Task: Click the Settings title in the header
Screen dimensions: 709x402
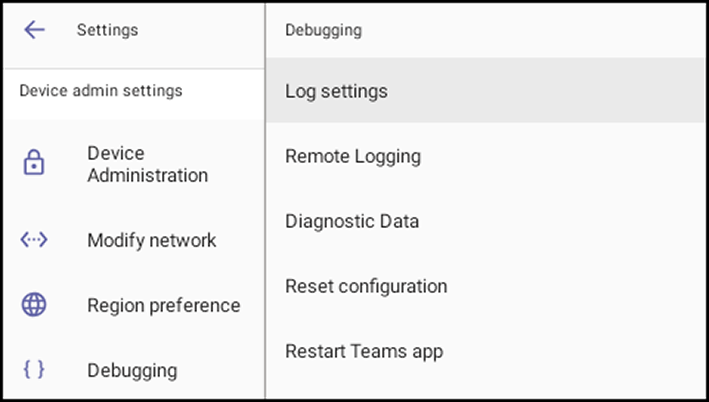Action: [108, 30]
